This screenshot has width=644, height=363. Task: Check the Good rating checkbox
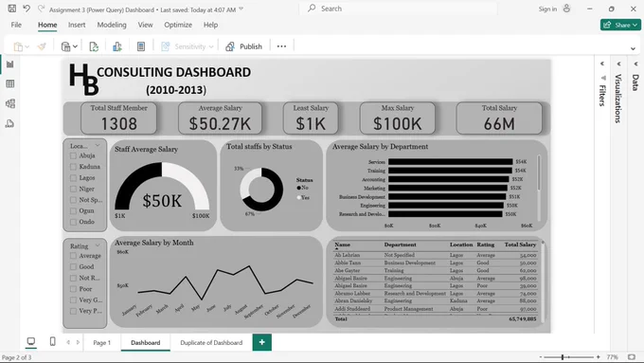[x=73, y=267]
